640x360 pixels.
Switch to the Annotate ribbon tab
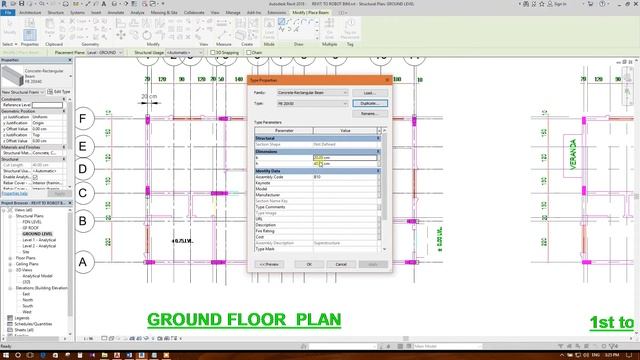click(x=116, y=13)
